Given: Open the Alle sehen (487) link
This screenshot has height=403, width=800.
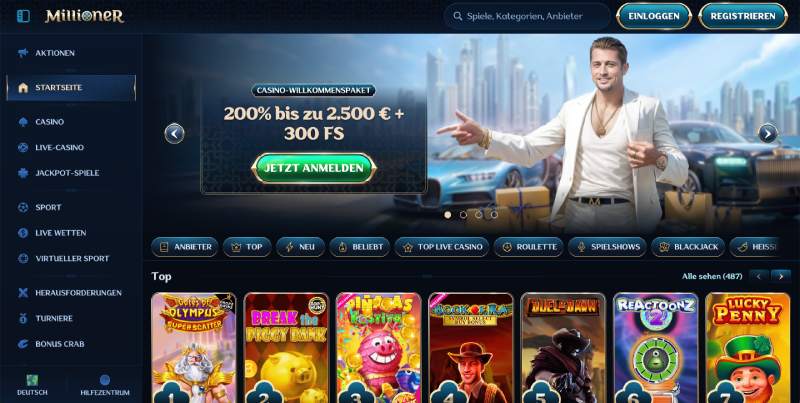Looking at the screenshot, I should click(x=712, y=276).
